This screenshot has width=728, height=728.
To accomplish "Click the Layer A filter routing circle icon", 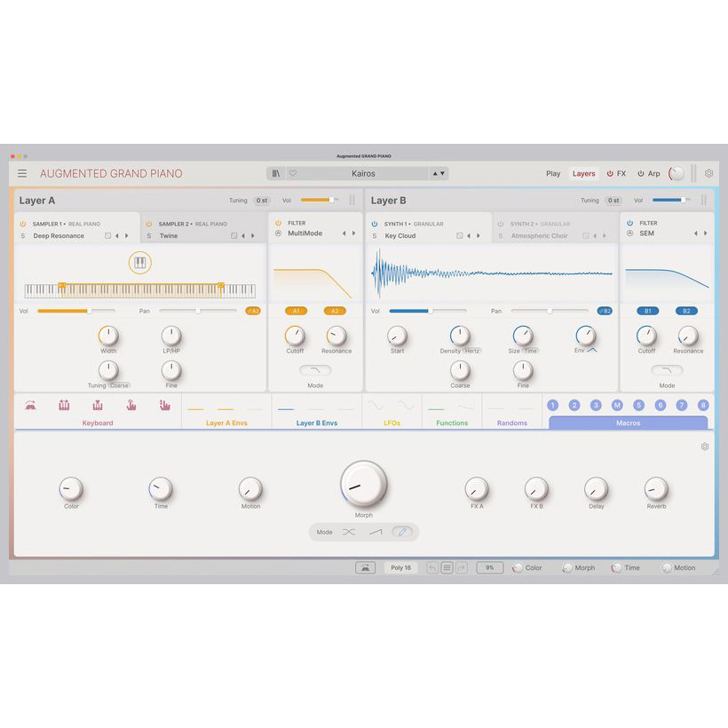I will click(x=278, y=233).
